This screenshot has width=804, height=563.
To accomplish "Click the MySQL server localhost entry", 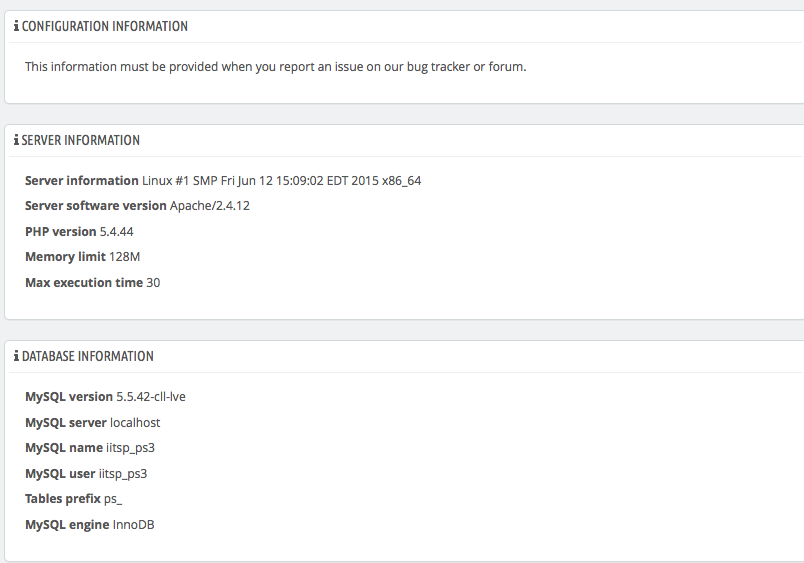I will (92, 423).
